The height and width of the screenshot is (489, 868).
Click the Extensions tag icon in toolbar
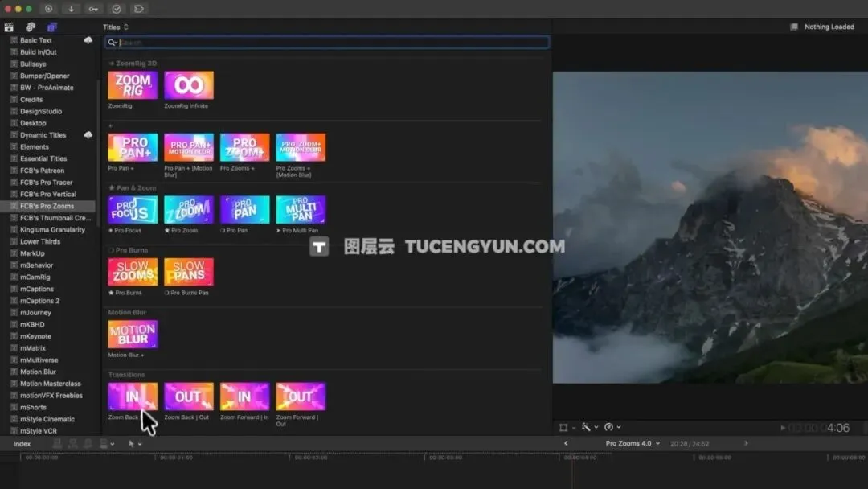coord(139,9)
